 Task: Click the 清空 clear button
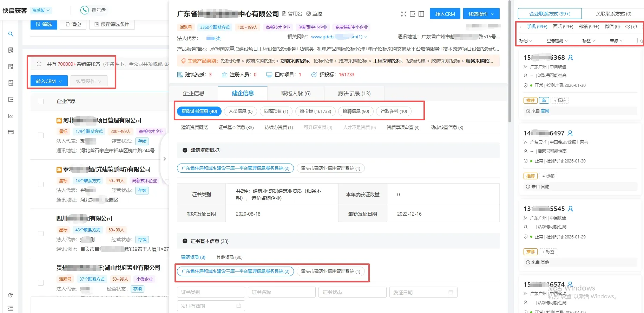pyautogui.click(x=73, y=24)
